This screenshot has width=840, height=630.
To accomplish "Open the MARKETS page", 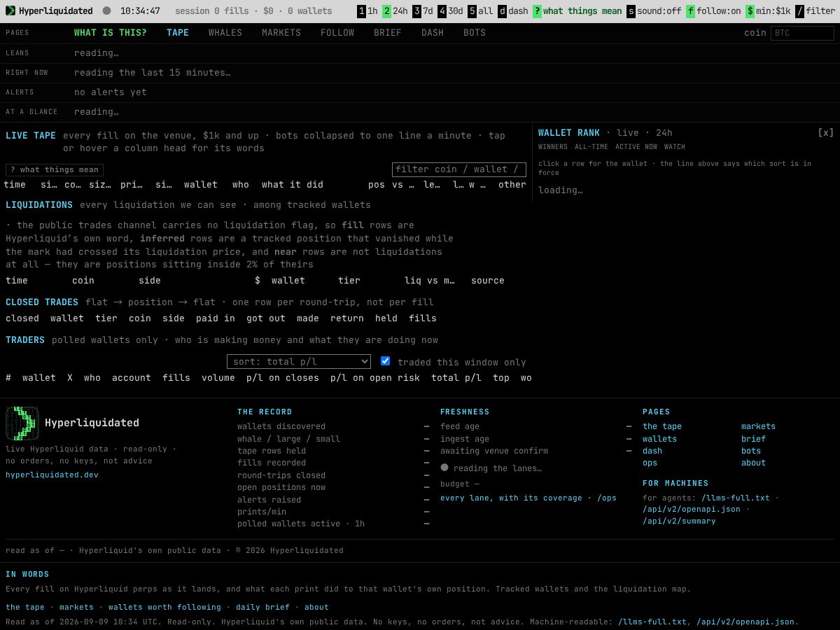I will [x=281, y=33].
